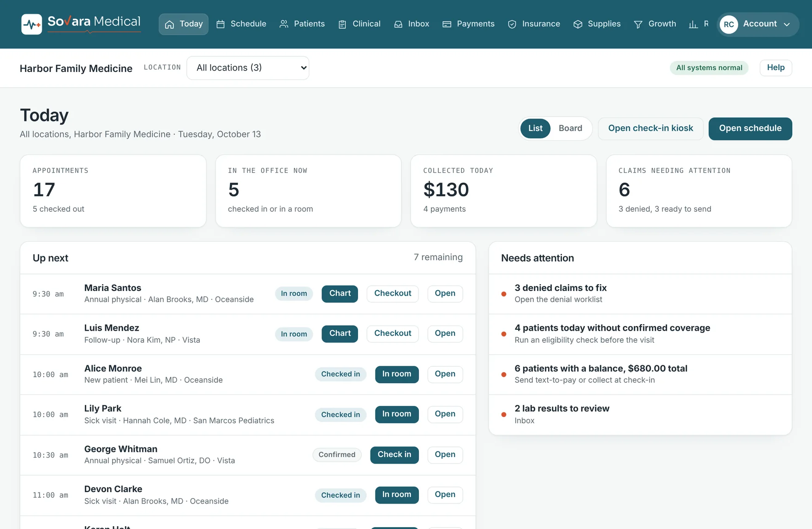Screen dimensions: 812x529
Task: Click the box icon beside Supplies
Action: coord(578,24)
